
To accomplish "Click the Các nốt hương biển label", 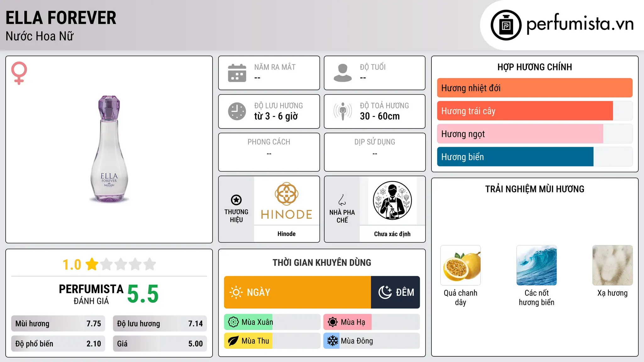I will pos(536,298).
